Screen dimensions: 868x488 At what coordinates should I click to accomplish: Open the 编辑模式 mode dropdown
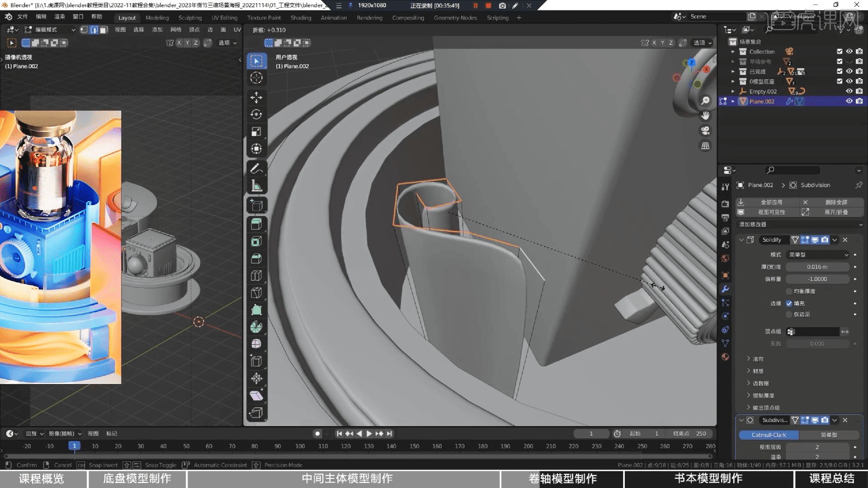(x=49, y=30)
